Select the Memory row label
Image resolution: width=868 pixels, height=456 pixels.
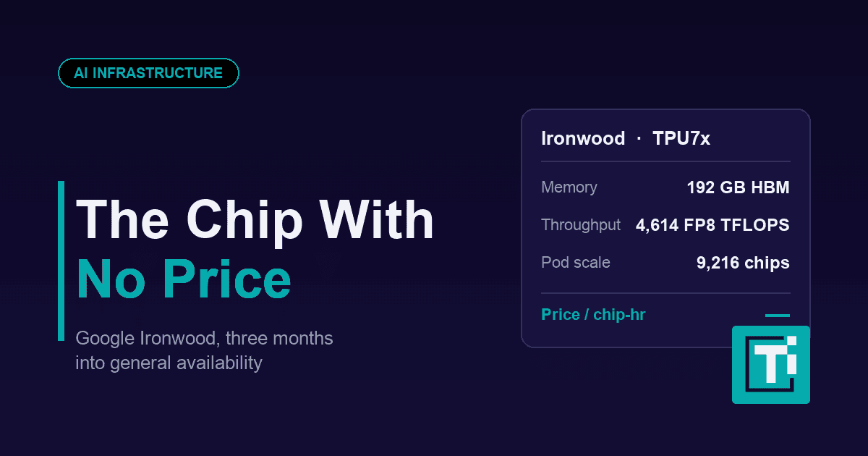click(x=569, y=187)
